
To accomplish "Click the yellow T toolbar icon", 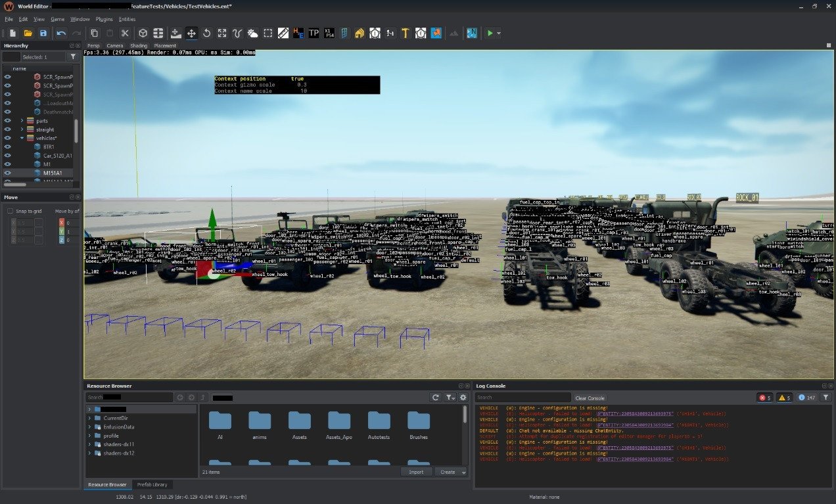I will (x=406, y=33).
